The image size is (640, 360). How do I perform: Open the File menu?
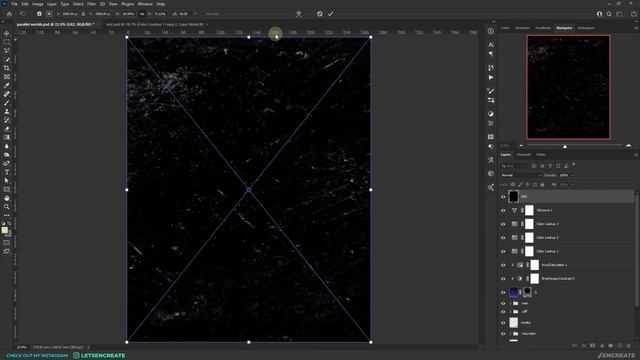[x=14, y=4]
